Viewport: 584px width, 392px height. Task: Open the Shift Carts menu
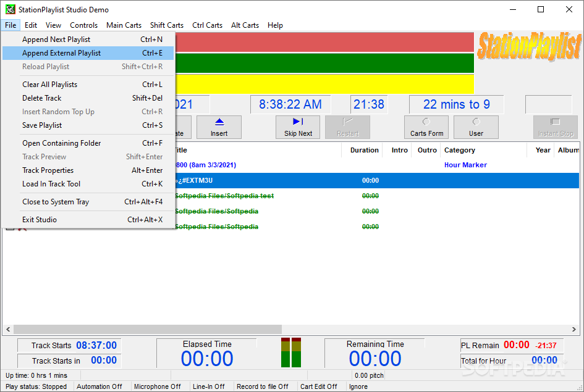tap(166, 25)
